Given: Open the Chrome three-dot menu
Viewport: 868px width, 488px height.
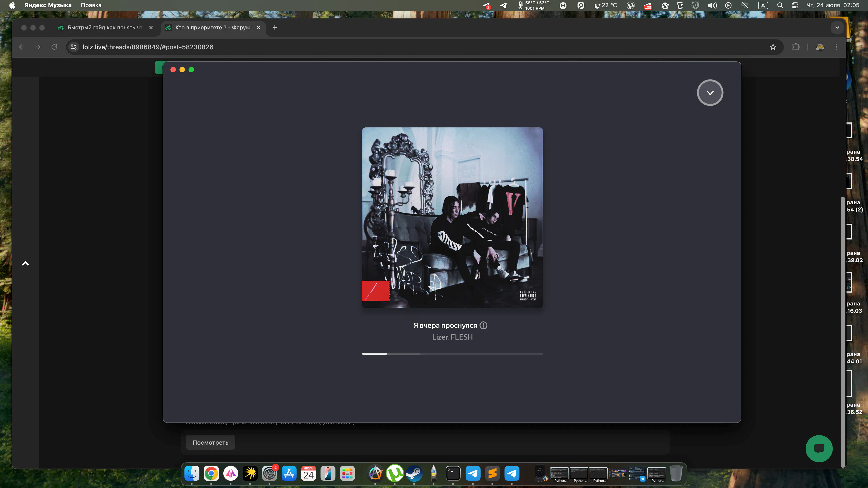Looking at the screenshot, I should 836,47.
